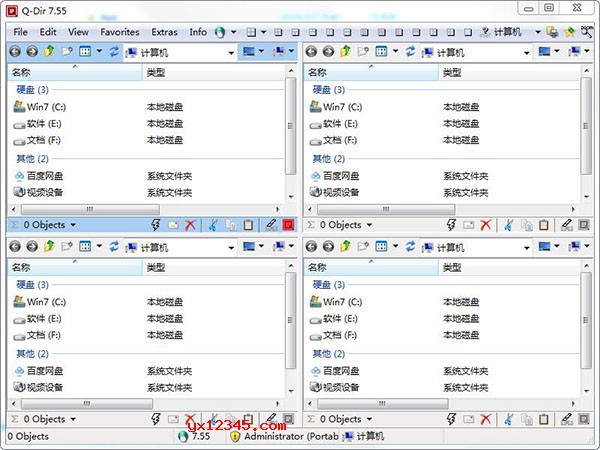The width and height of the screenshot is (600, 450).
Task: Expand address combo box in top-left pane
Action: click(231, 53)
